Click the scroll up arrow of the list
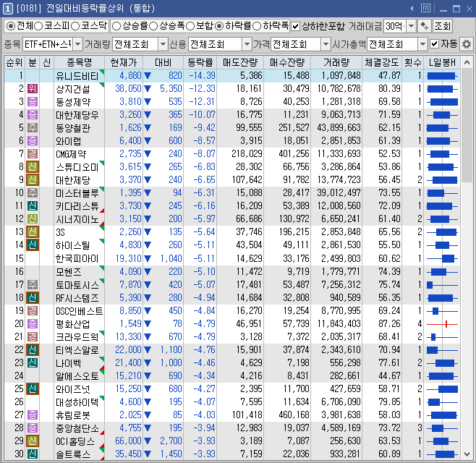The width and height of the screenshot is (476, 463). (467, 62)
